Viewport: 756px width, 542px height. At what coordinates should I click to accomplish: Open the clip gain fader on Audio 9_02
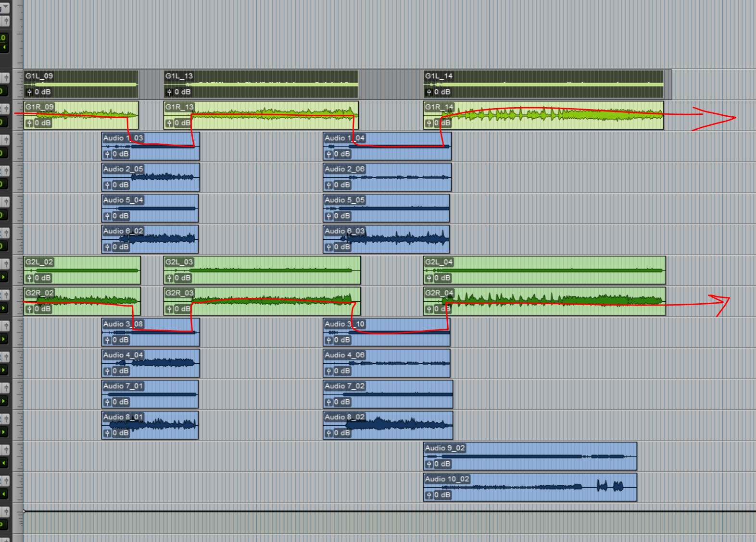[429, 464]
